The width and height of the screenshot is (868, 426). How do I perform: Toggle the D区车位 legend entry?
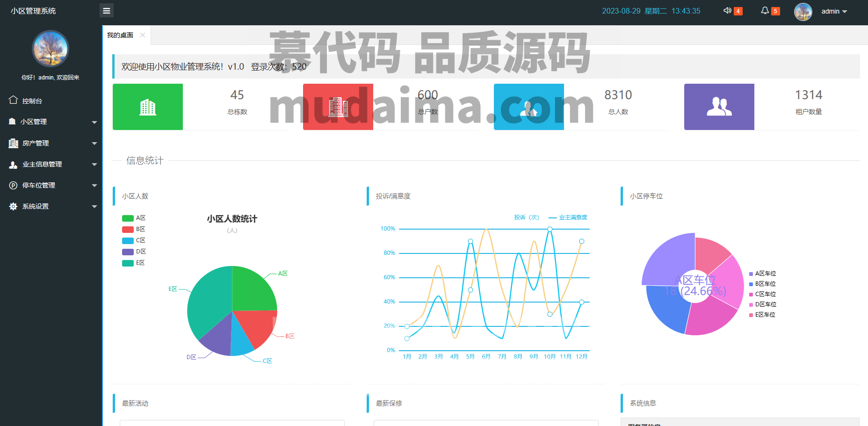pyautogui.click(x=763, y=304)
